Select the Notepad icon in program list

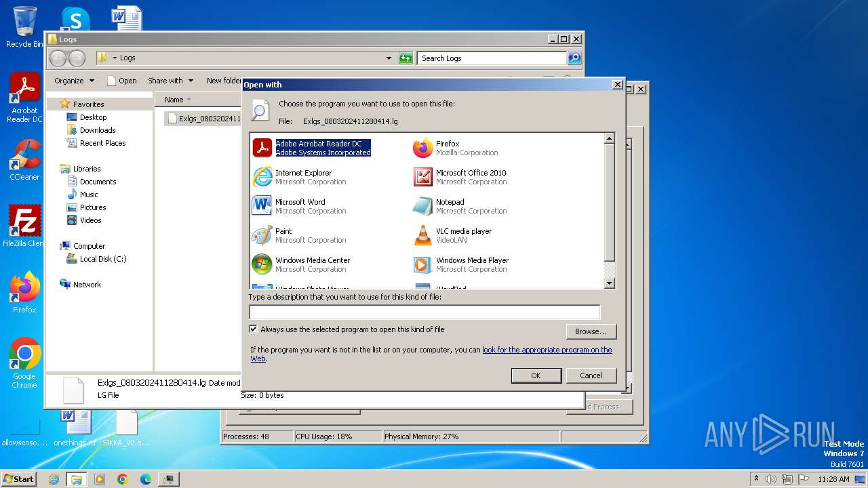click(422, 206)
